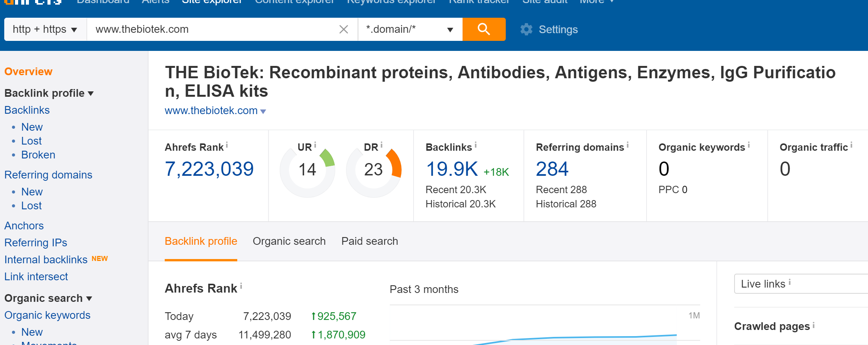Open Rank tracker in the top navigation

click(479, 2)
